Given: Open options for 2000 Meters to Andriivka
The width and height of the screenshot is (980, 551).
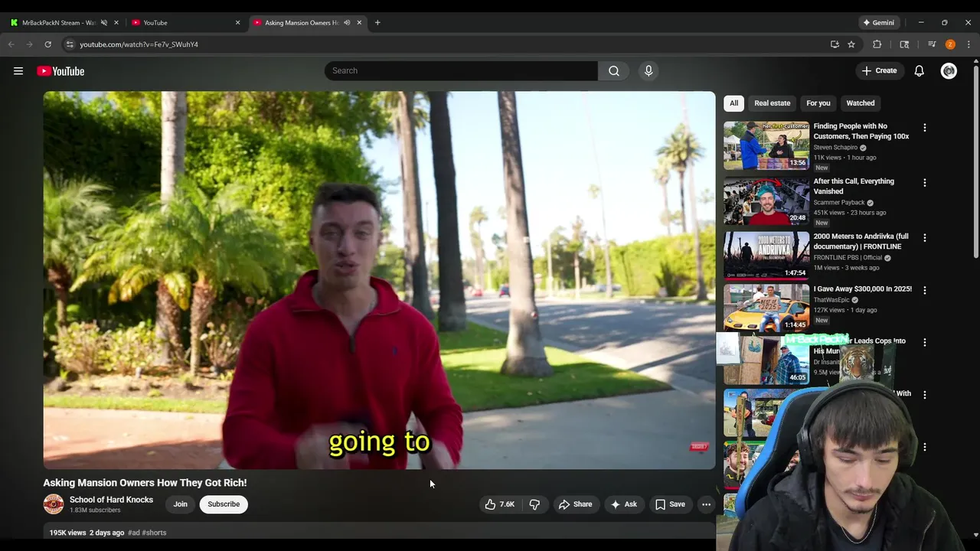Looking at the screenshot, I should tap(924, 238).
